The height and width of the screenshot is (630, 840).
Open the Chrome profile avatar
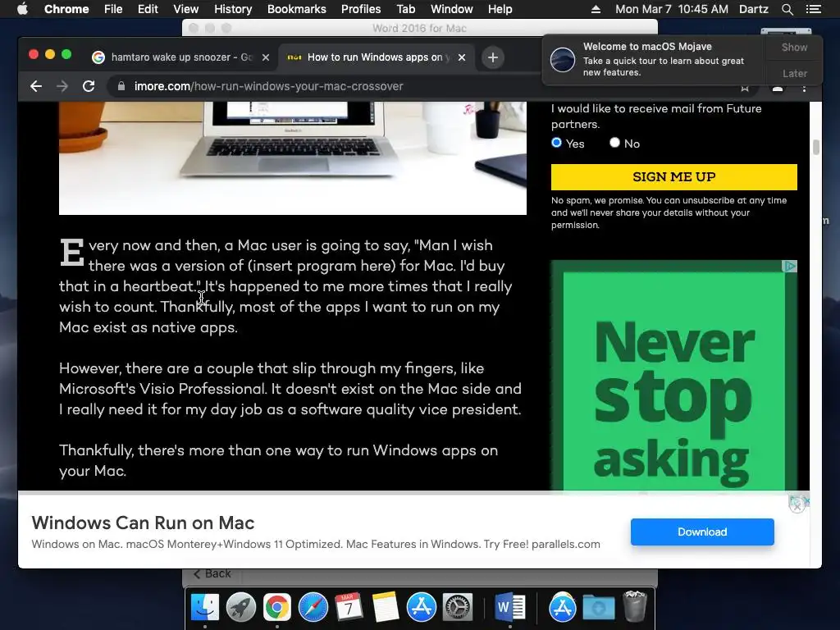coord(778,87)
